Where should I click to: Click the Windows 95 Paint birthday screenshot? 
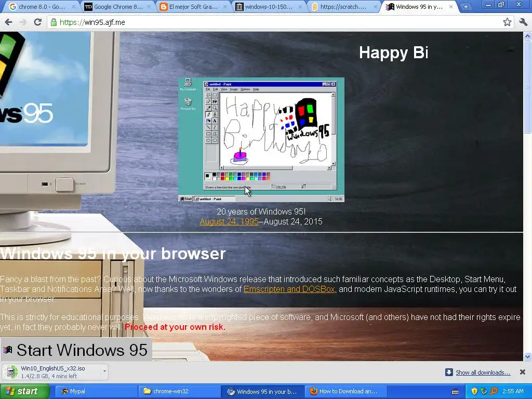coord(261,140)
